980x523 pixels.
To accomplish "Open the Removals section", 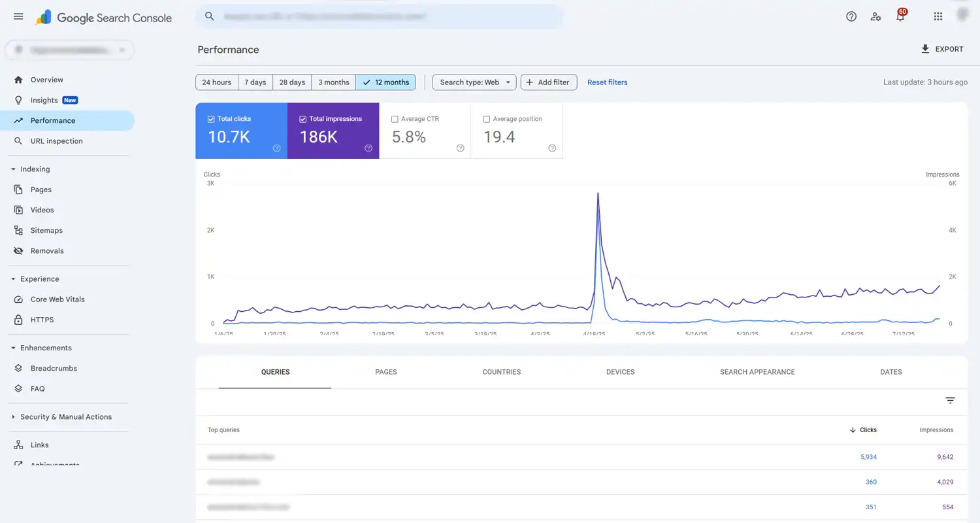I will 46,250.
